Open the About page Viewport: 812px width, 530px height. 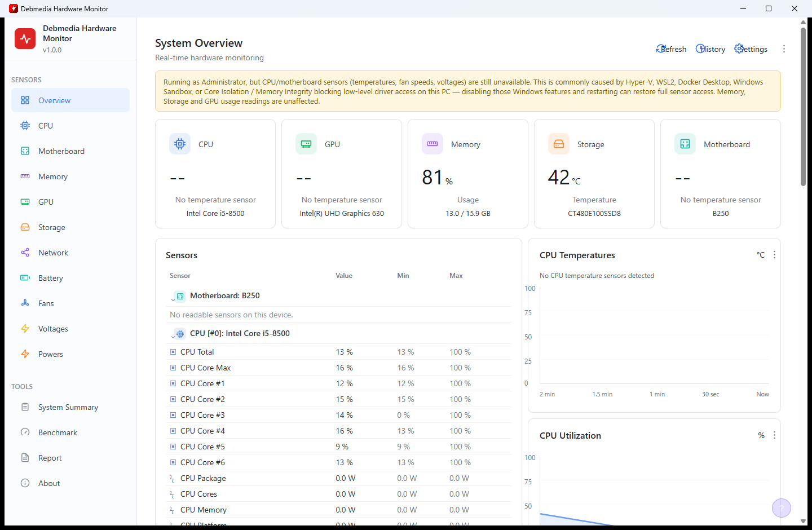[70, 483]
